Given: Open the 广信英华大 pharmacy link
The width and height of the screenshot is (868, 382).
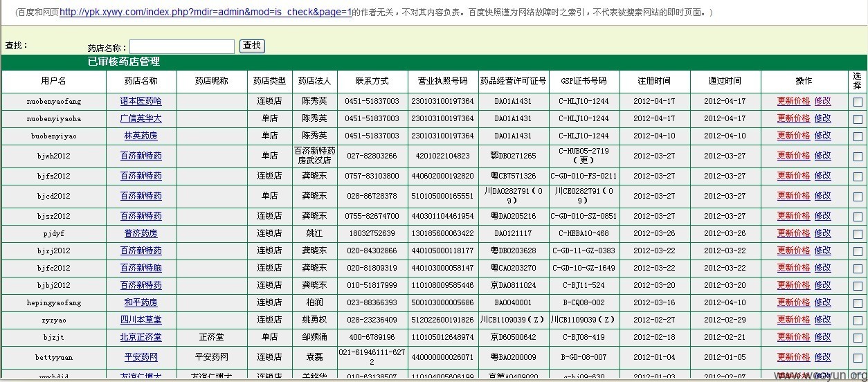Looking at the screenshot, I should [x=141, y=118].
